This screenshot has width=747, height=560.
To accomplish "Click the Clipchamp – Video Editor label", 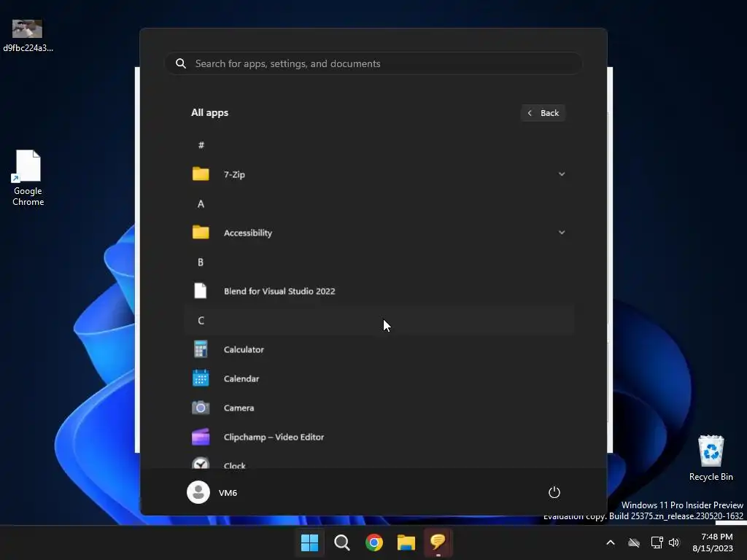I will 274,437.
